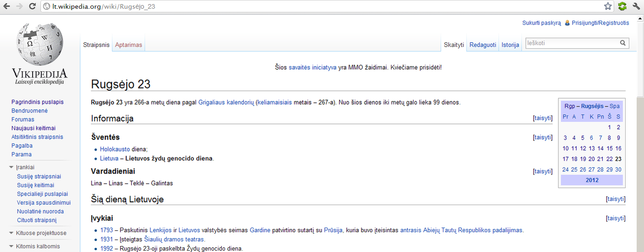Open the Prisijungti/Registruotis link

tap(600, 23)
